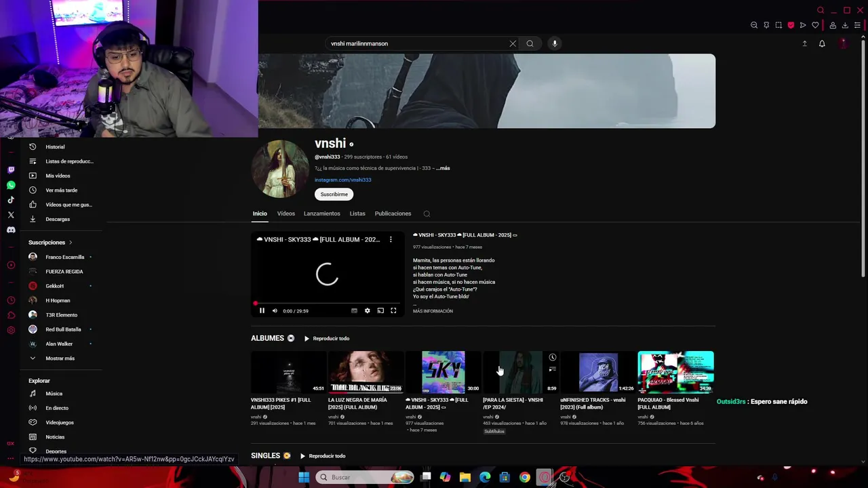The image size is (868, 488).
Task: Open the easy setup sliders icon
Action: pyautogui.click(x=857, y=25)
